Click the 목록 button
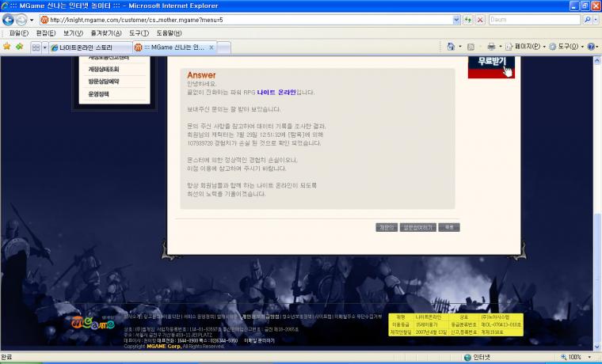 (449, 227)
